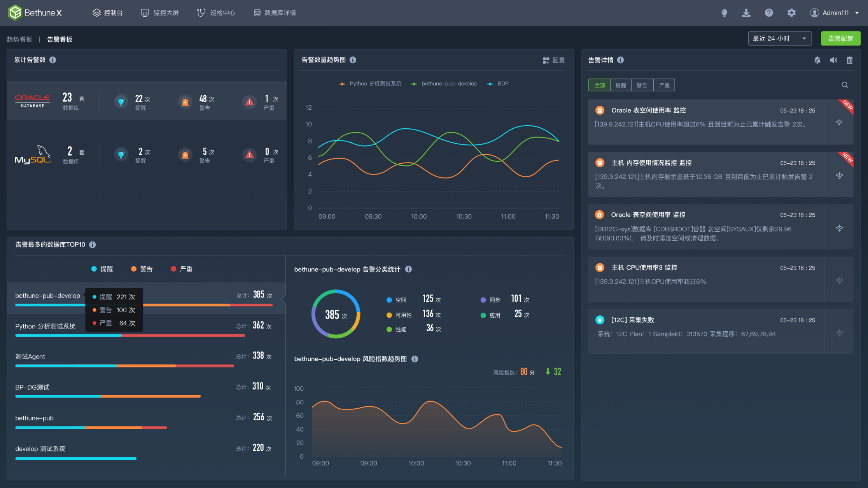Clear alarm details with trash icon
Screen dimensions: 868x488
(849, 60)
